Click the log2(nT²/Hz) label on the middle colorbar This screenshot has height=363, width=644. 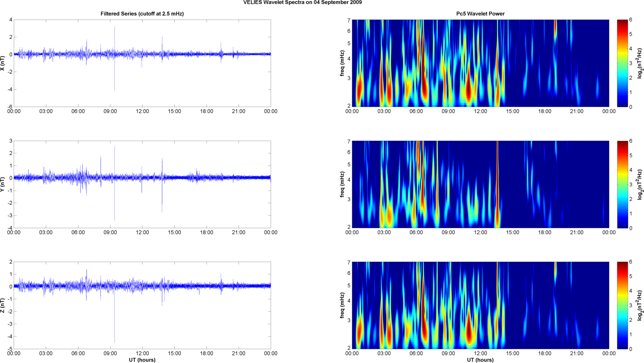pos(640,184)
